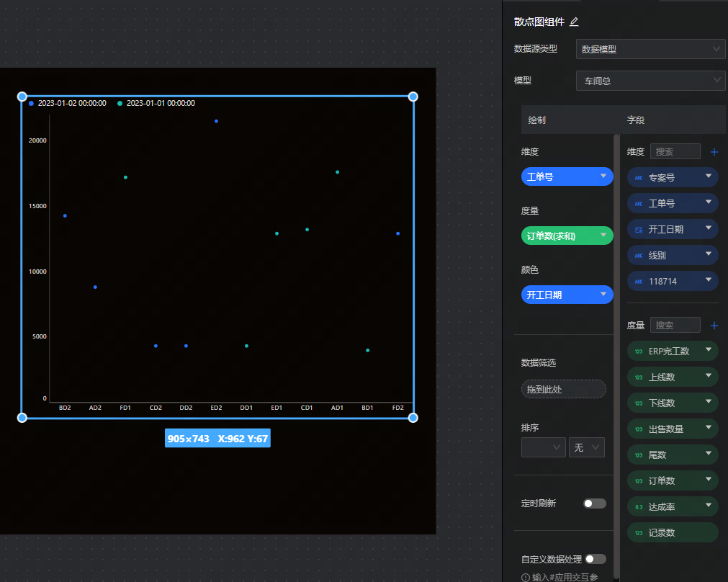Click the edit pencil icon beside 散点图组件
The image size is (728, 582).
coord(574,22)
